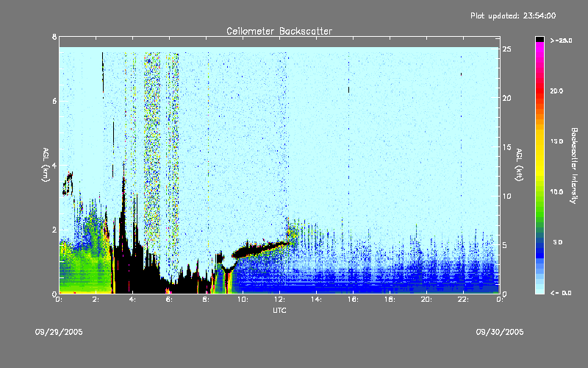
Task: Click the '4:' UTC time tick label
Action: point(133,300)
